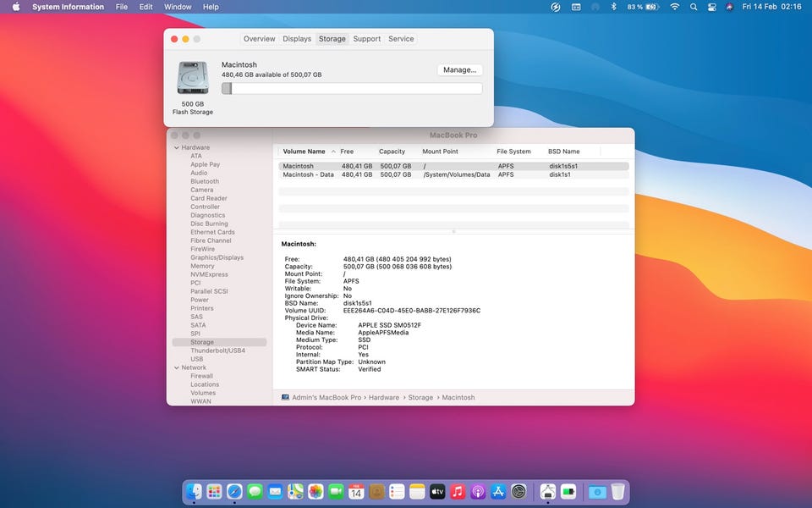This screenshot has height=508, width=812.
Task: Open the Help menu
Action: pos(211,7)
